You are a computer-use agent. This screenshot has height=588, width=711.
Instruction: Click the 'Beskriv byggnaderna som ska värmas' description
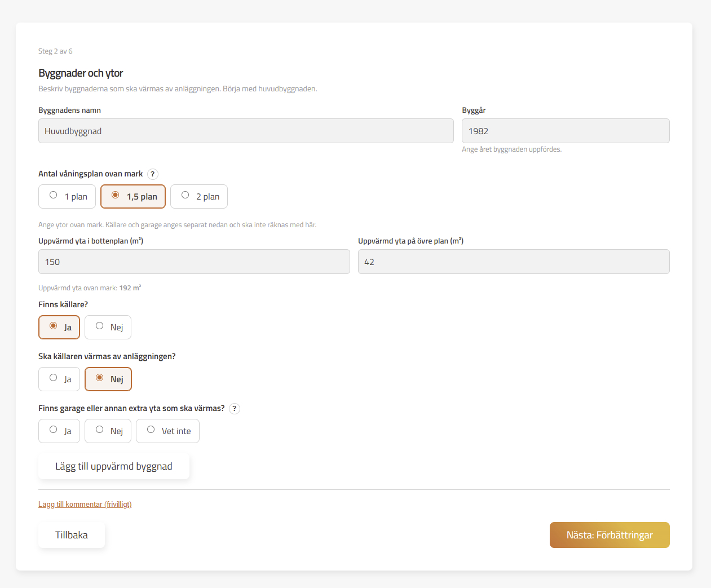click(178, 89)
